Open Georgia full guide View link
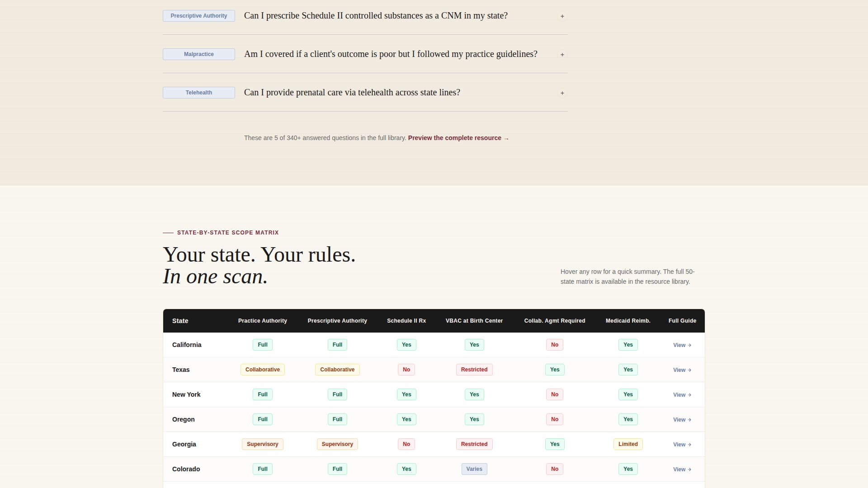Image resolution: width=868 pixels, height=488 pixels. (682, 445)
